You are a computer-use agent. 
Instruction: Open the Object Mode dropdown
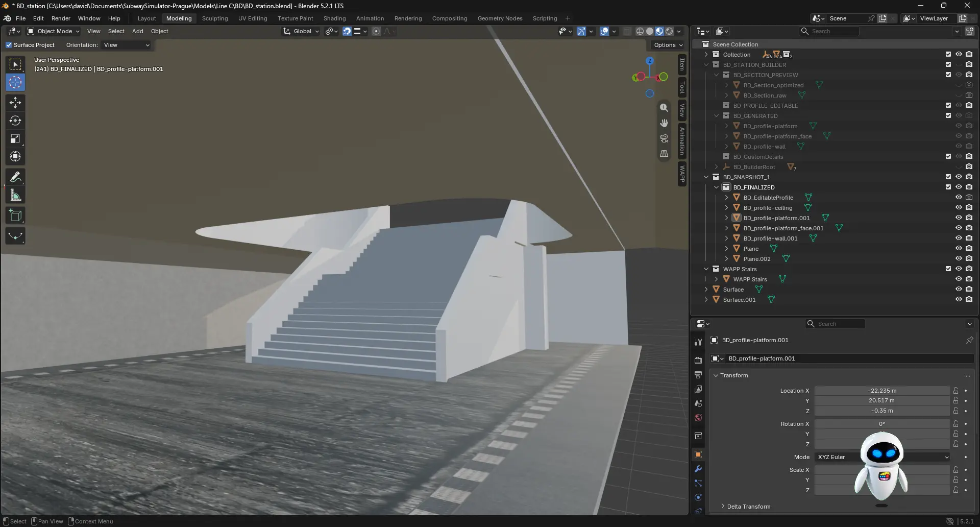53,31
